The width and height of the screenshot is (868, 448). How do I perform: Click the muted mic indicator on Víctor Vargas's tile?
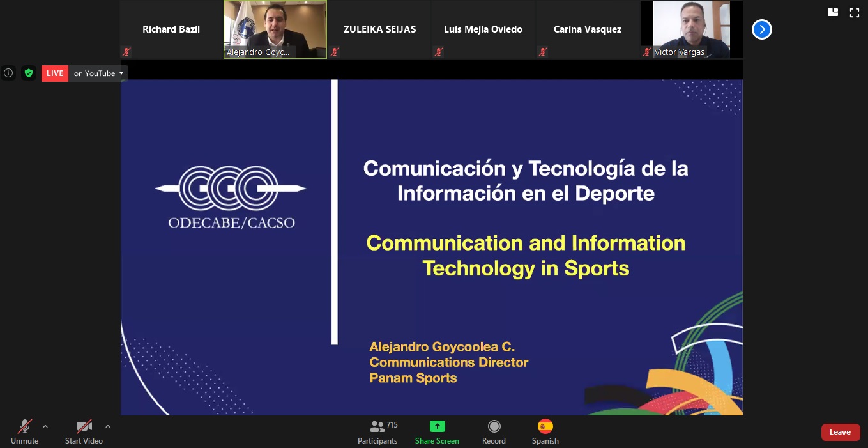coord(646,52)
